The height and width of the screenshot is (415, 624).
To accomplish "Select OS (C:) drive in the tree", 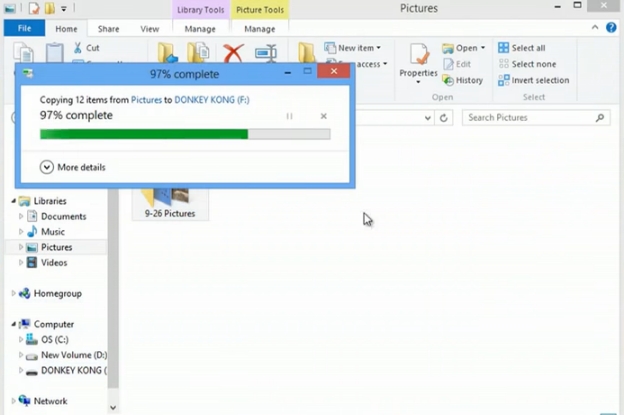I will pyautogui.click(x=55, y=339).
